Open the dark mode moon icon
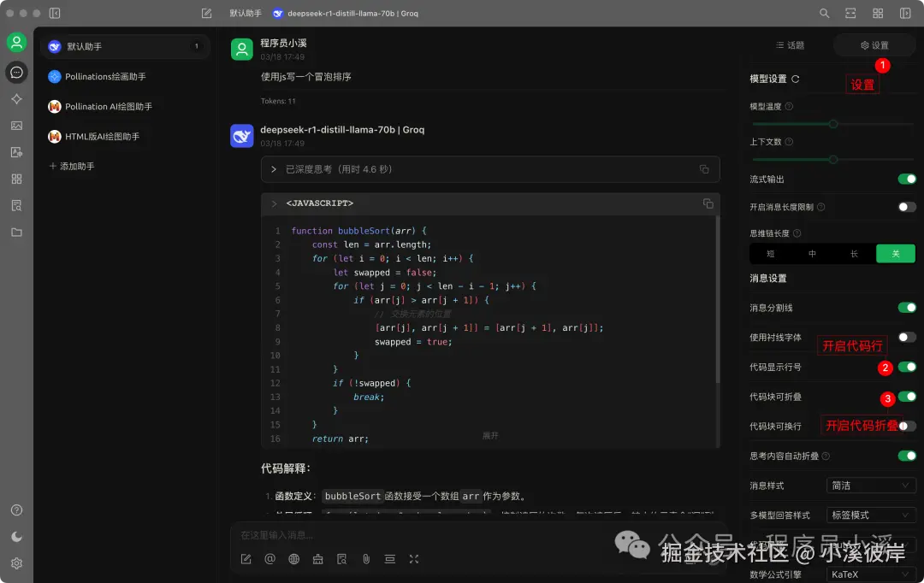This screenshot has width=924, height=583. (x=16, y=536)
